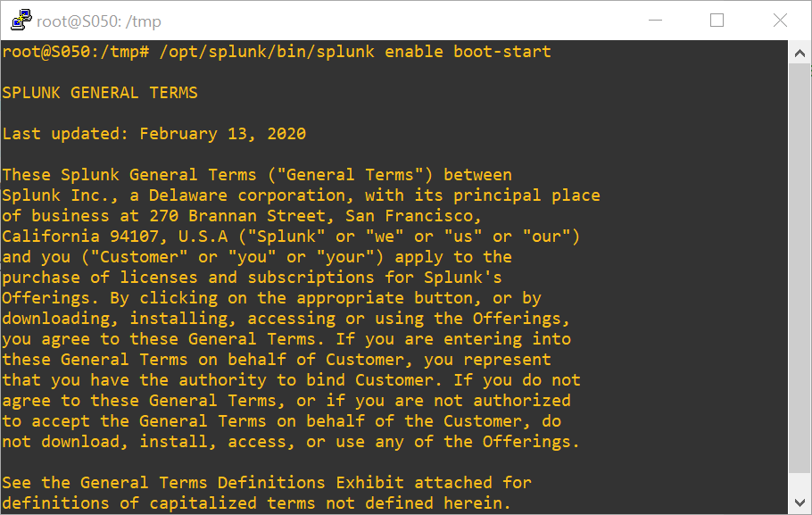
Task: Click the definitions of capitalized terms line
Action: [257, 503]
